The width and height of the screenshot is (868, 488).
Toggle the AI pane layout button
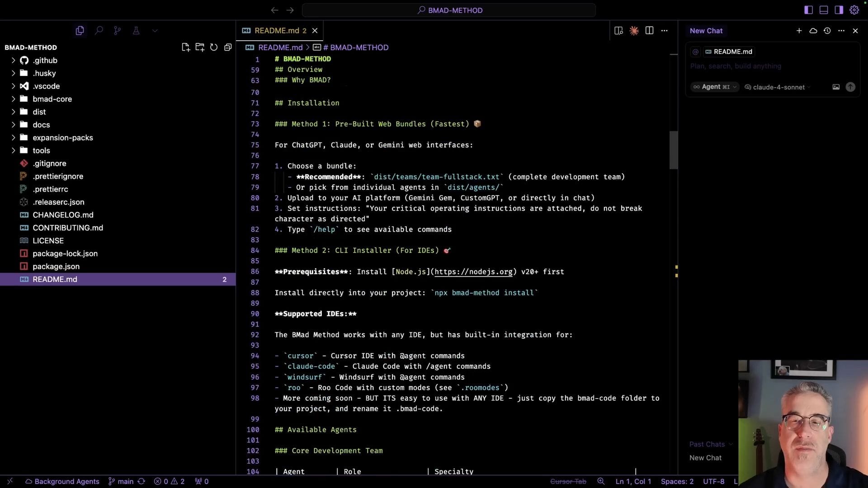click(839, 10)
